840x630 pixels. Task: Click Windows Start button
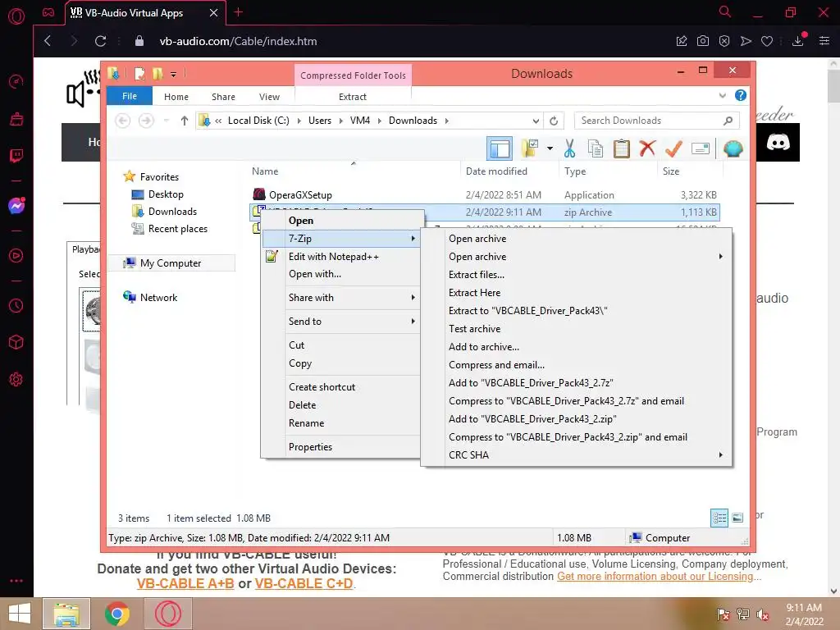20,614
